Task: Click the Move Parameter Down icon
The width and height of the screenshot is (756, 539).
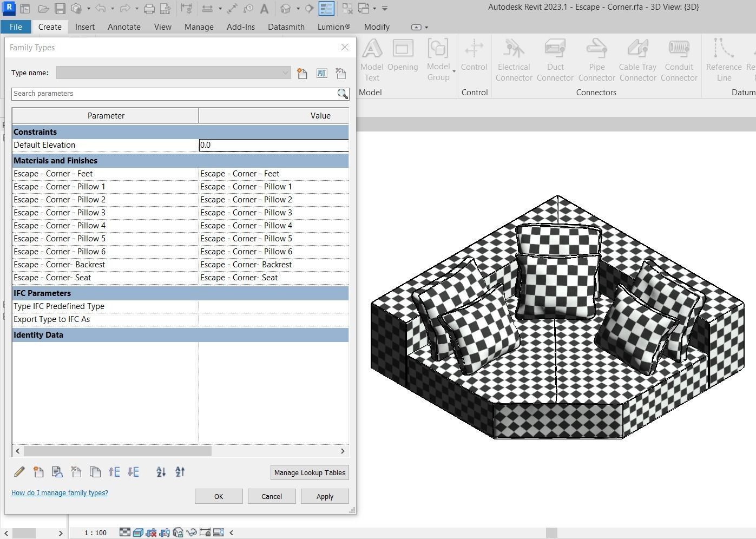Action: [x=133, y=472]
